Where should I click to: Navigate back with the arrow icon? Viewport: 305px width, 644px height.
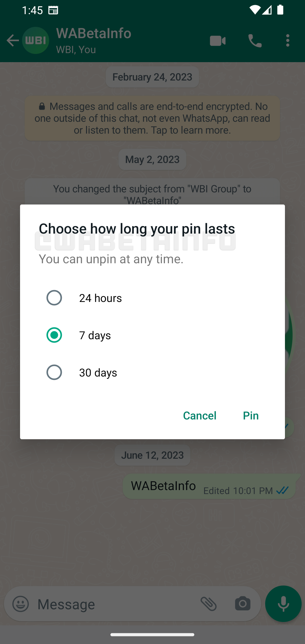point(12,40)
